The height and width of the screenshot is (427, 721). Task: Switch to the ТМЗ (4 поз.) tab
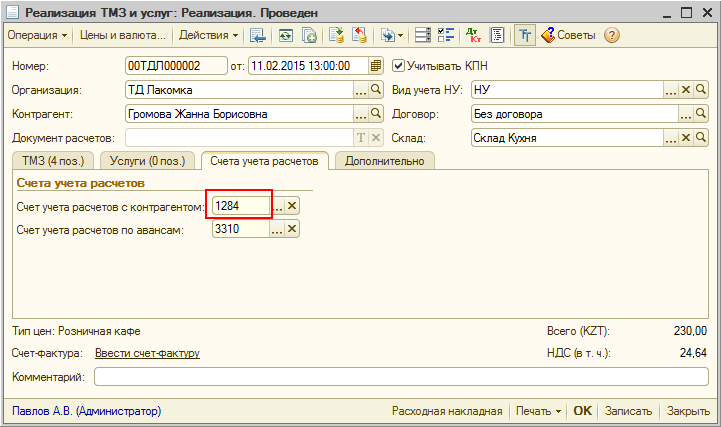51,161
